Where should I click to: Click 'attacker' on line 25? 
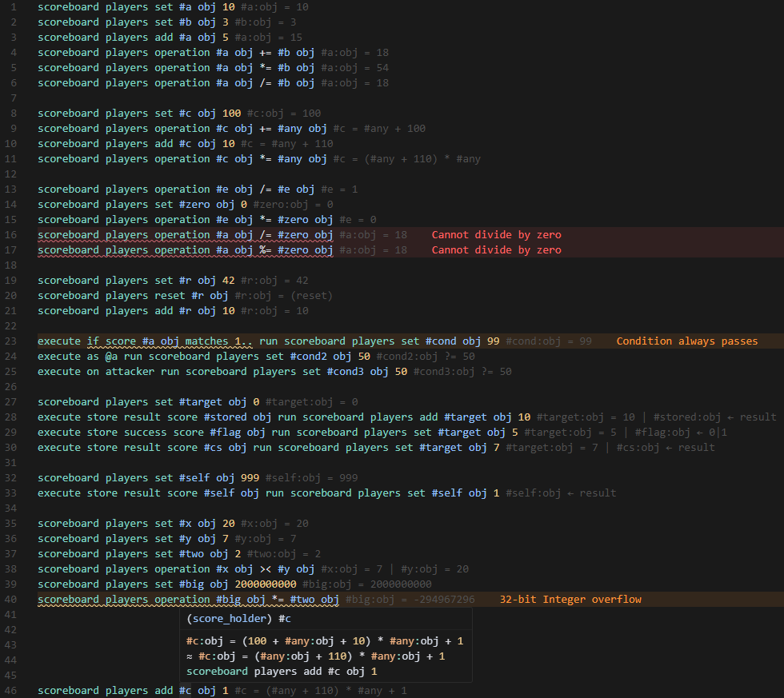(x=130, y=372)
